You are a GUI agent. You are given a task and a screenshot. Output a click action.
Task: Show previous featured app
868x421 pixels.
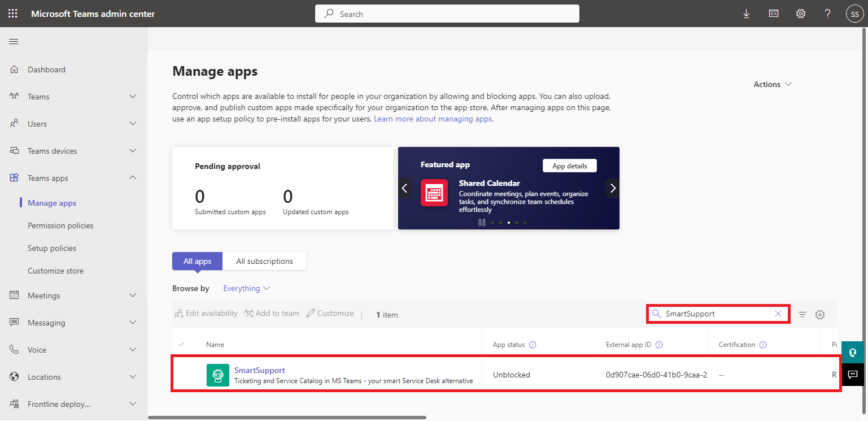[404, 188]
